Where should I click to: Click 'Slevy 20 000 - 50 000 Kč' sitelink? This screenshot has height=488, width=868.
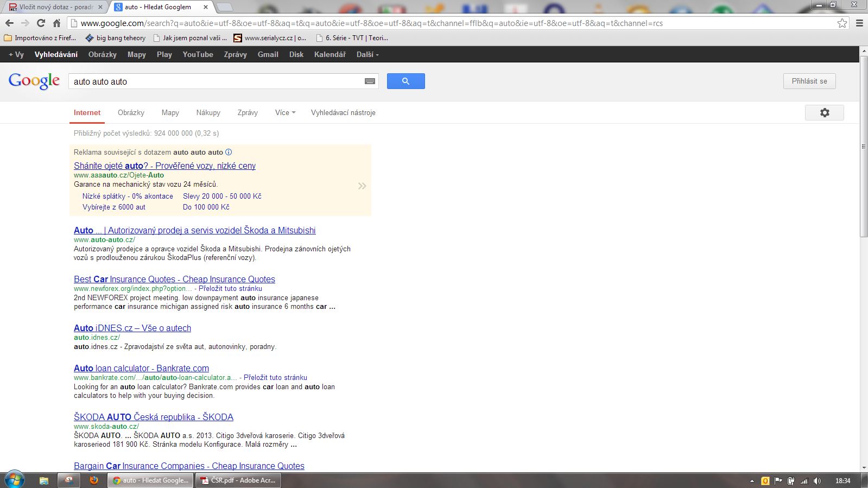point(222,197)
